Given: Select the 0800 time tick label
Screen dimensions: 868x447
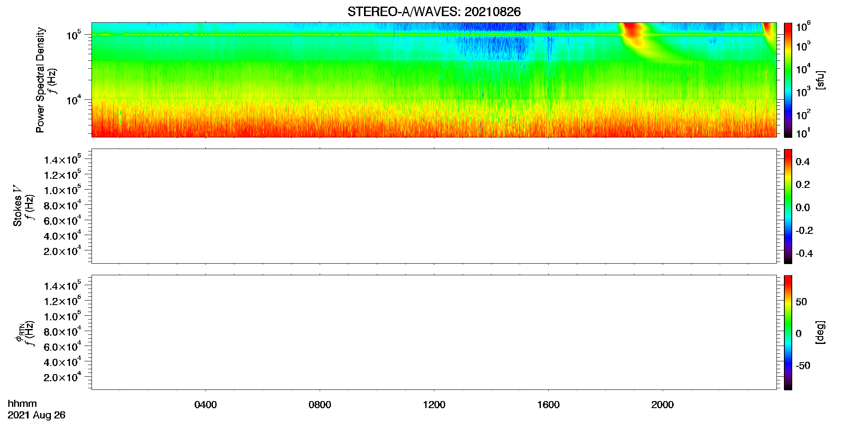Looking at the screenshot, I should 320,405.
